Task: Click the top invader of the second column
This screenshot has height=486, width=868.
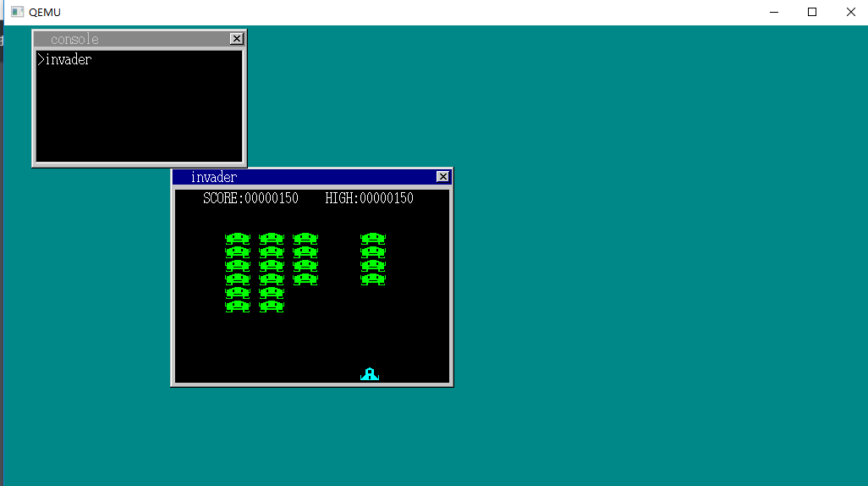Action: pyautogui.click(x=272, y=239)
